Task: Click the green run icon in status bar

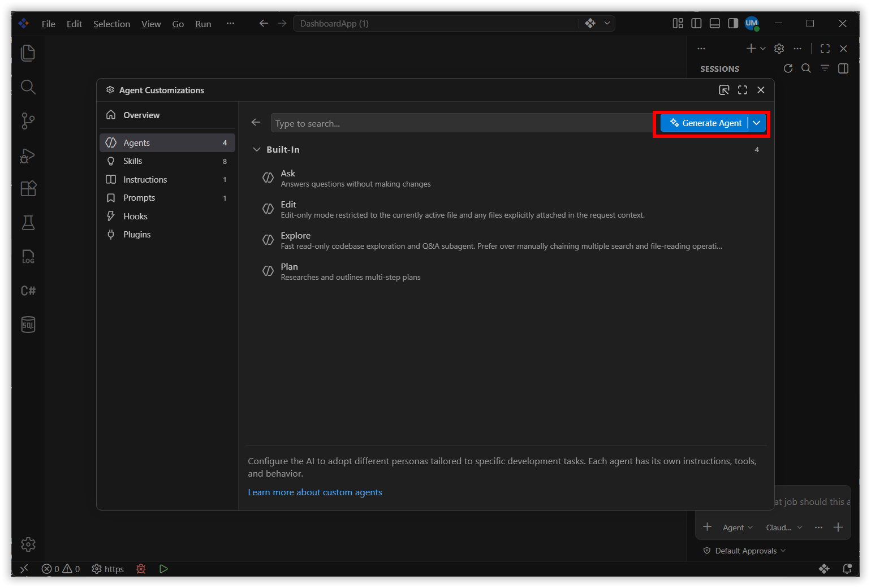Action: pyautogui.click(x=163, y=569)
